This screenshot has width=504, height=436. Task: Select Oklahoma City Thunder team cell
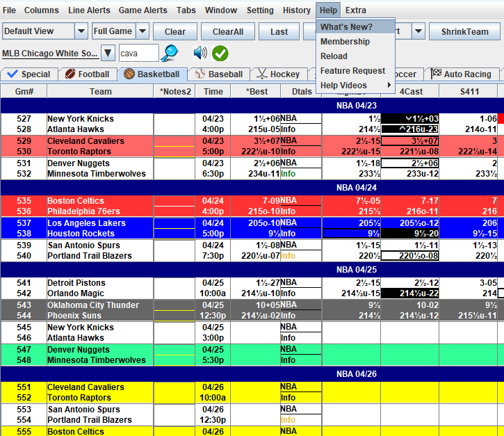(x=100, y=305)
